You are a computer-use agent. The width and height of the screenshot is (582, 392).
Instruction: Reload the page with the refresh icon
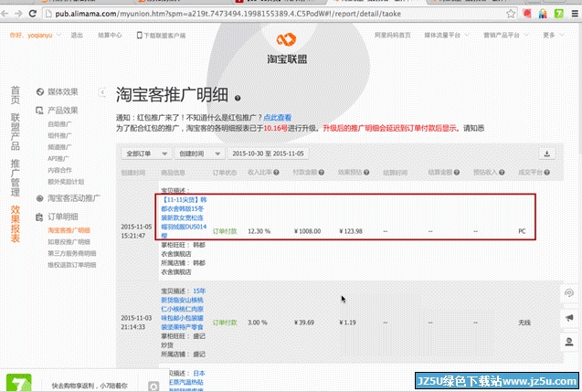(x=33, y=14)
